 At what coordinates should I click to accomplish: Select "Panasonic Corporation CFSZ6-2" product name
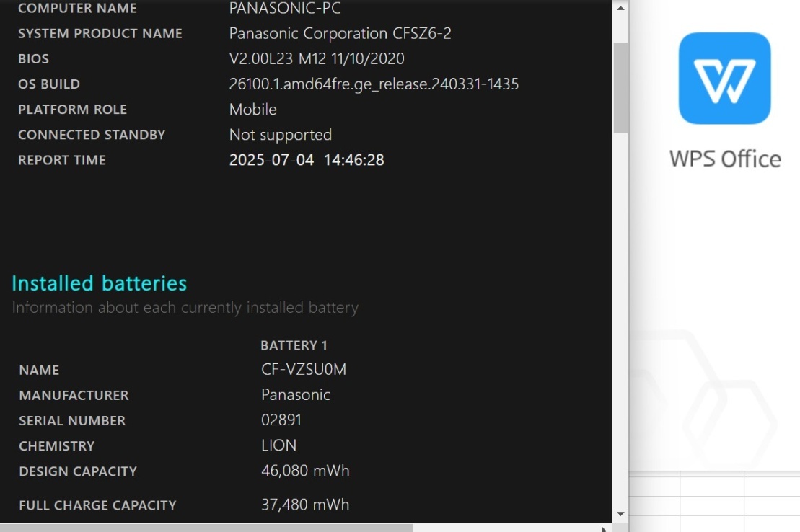[x=340, y=34]
